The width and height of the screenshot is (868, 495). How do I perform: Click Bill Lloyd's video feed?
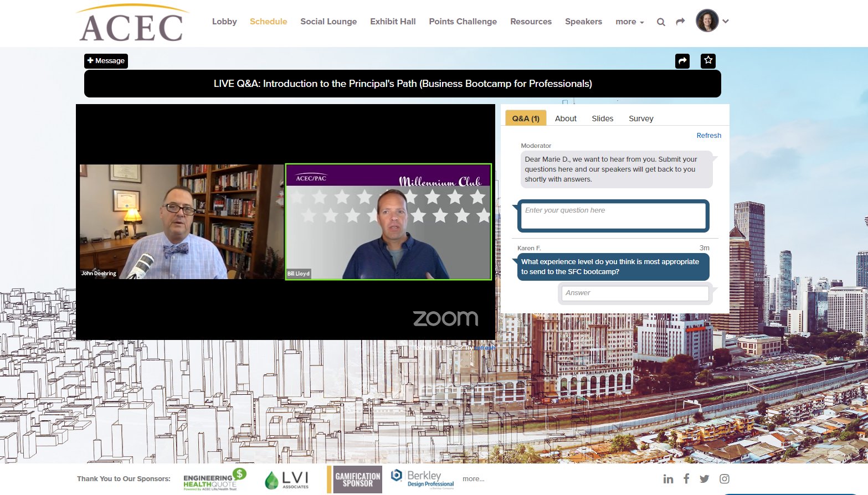tap(388, 221)
